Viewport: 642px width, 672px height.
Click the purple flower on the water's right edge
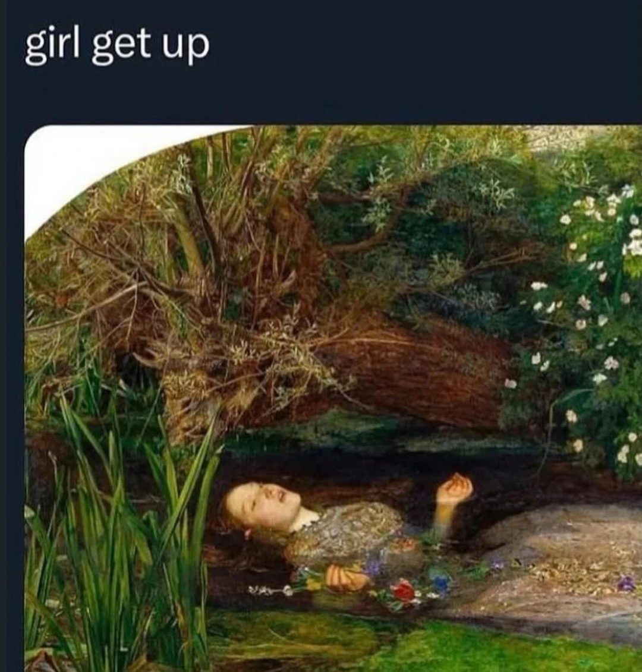(x=626, y=583)
